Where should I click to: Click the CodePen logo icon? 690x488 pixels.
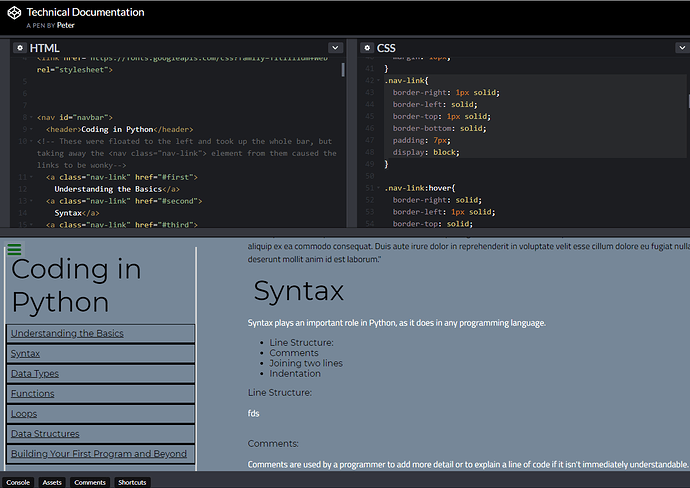(x=14, y=13)
